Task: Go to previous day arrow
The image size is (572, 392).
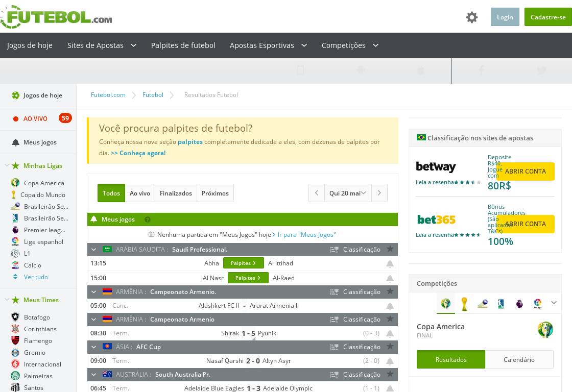Action: pyautogui.click(x=317, y=193)
